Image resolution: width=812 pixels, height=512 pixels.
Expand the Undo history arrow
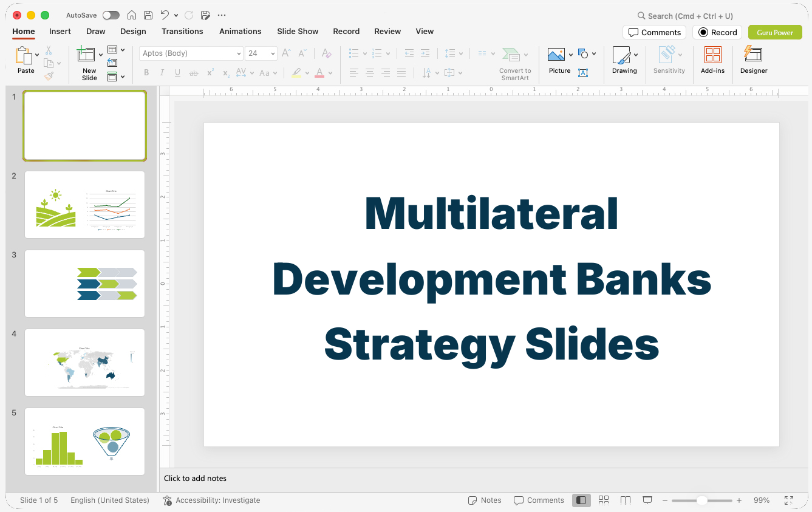[176, 15]
